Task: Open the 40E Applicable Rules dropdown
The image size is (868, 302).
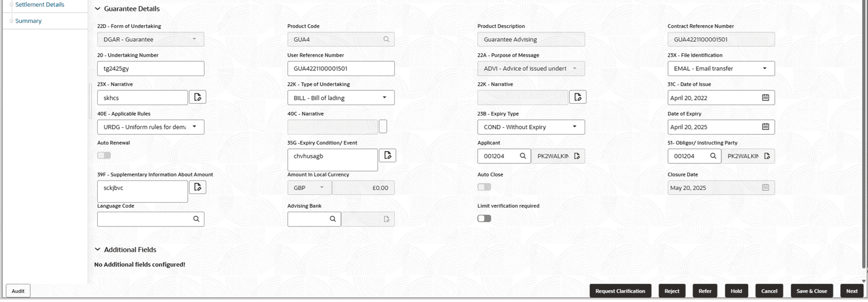Action: point(151,127)
